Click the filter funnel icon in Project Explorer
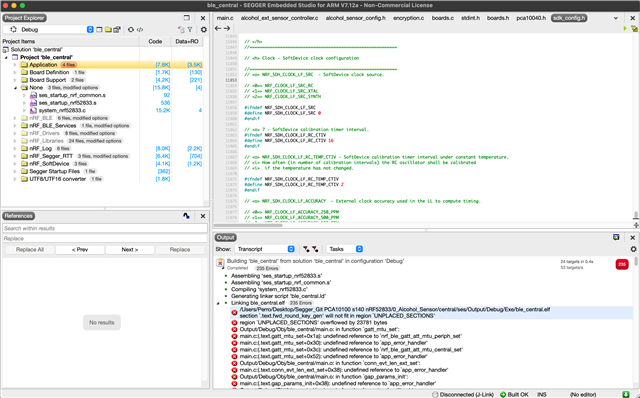 click(x=190, y=29)
